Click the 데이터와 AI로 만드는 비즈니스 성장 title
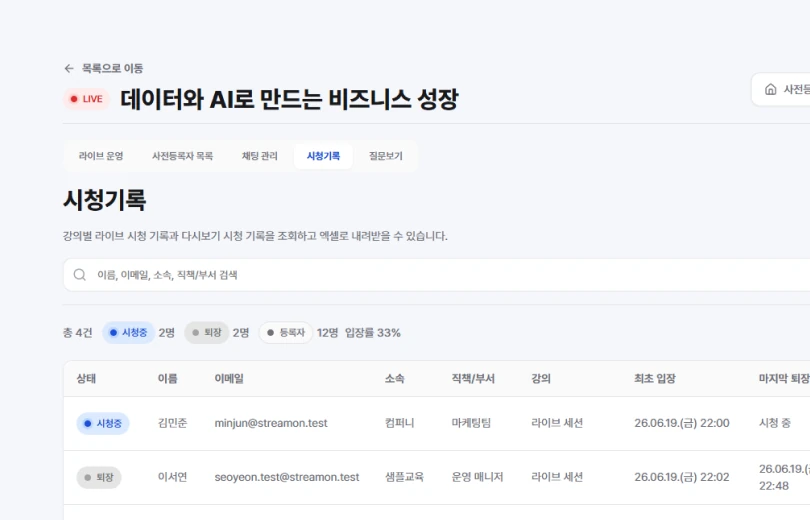The image size is (810, 520). pyautogui.click(x=289, y=99)
